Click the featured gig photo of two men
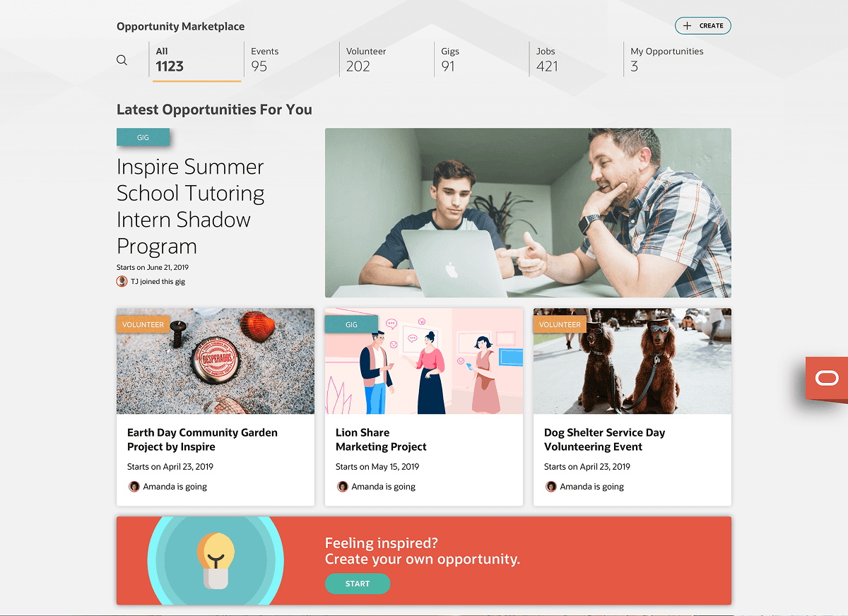The width and height of the screenshot is (848, 616). tap(528, 212)
